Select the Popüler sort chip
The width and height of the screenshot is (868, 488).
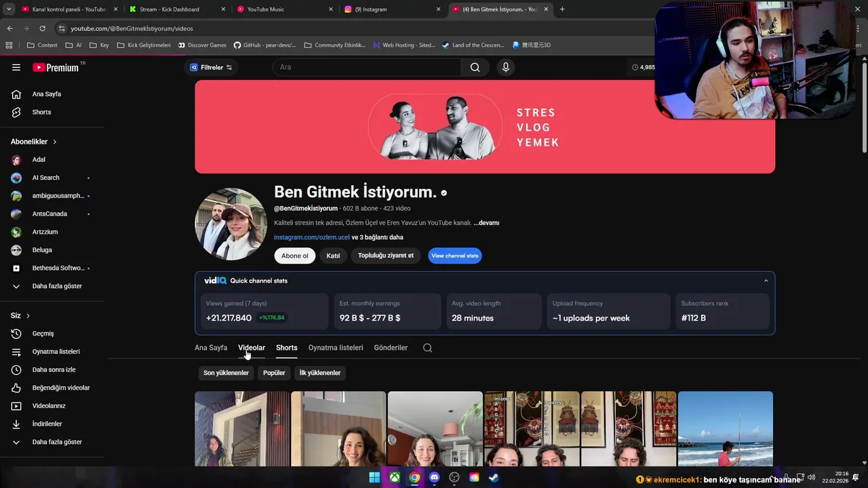(274, 373)
